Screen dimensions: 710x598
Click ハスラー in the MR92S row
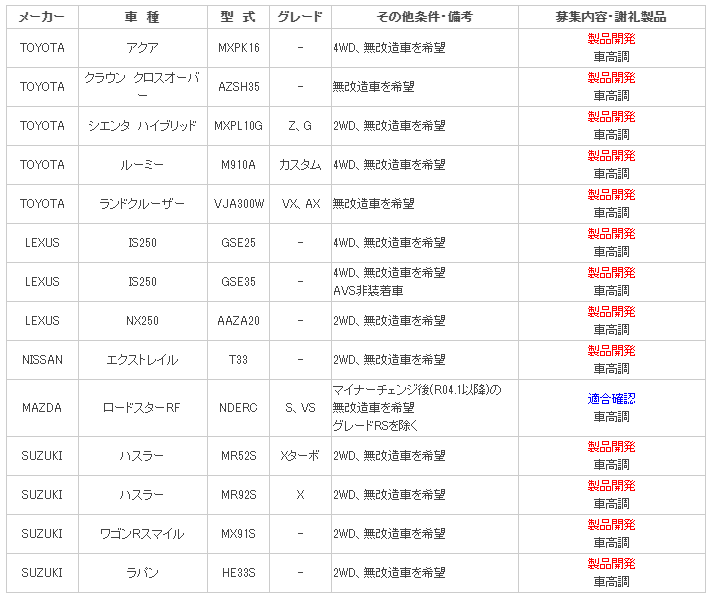point(143,495)
